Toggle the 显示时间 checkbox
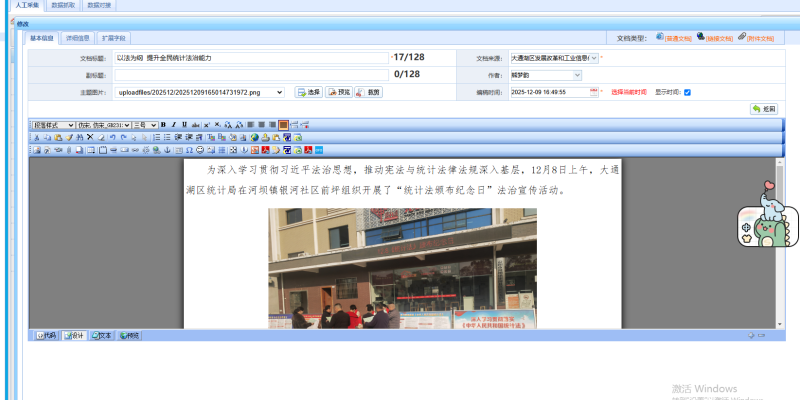Viewport: 800px width, 400px height. 687,92
